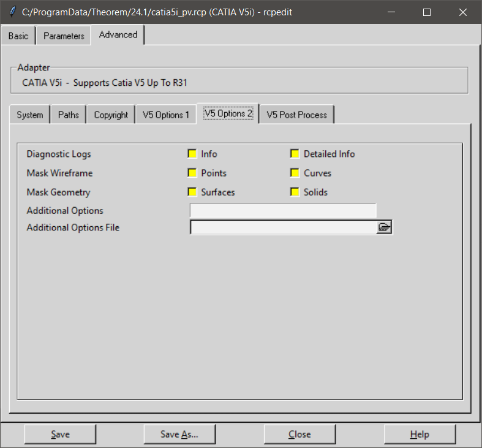Enable Detailed Info diagnostic logs checkbox
The image size is (482, 448).
coord(295,154)
